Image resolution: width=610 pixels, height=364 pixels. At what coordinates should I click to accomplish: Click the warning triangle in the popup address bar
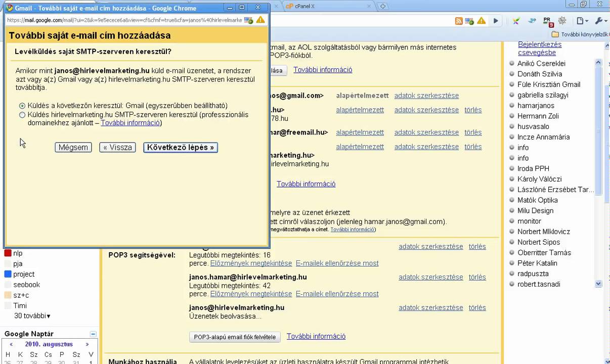pyautogui.click(x=260, y=20)
